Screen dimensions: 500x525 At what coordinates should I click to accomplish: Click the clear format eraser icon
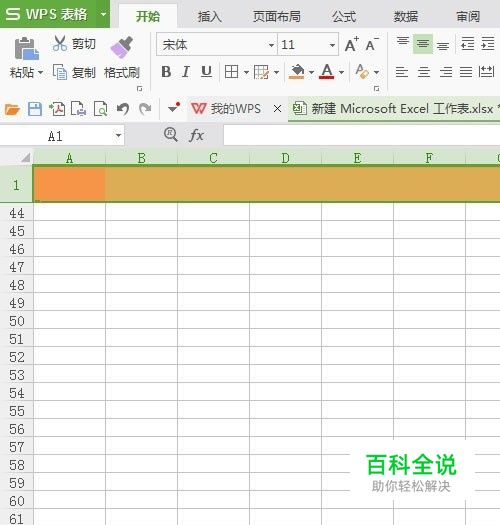(x=362, y=72)
